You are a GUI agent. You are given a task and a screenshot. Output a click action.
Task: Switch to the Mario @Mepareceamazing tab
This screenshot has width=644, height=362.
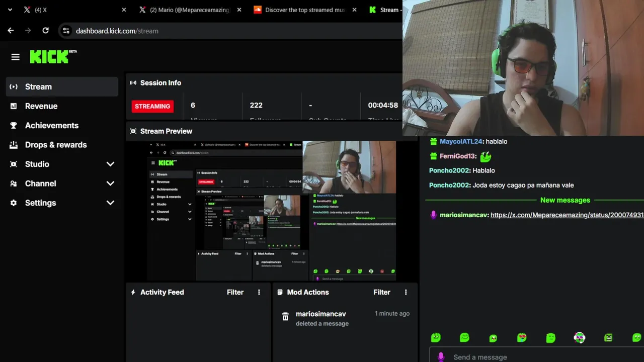point(190,10)
